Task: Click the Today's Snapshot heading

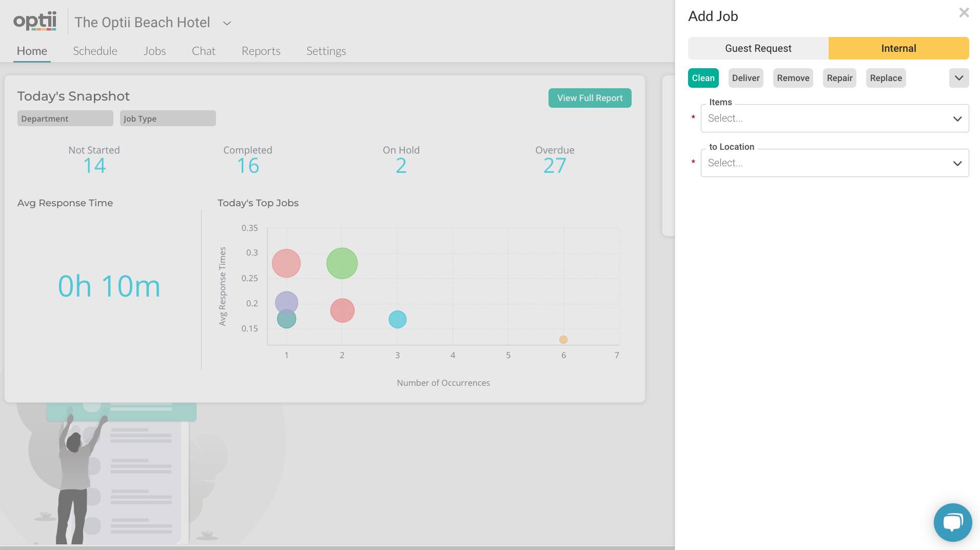Action: coord(73,96)
